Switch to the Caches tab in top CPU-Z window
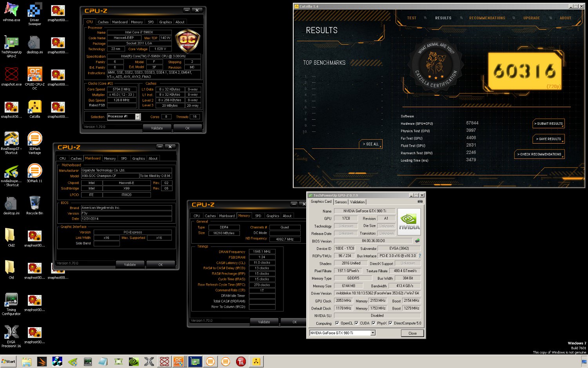Screen dimensions: 588x368 [103, 22]
